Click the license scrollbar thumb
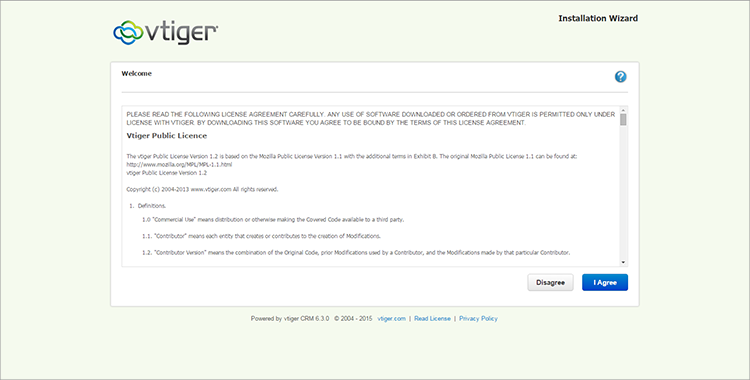Image resolution: width=750 pixels, height=380 pixels. coord(623,120)
